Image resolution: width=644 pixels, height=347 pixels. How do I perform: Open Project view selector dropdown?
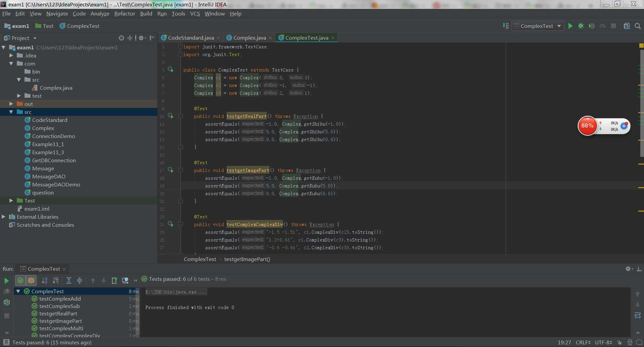[x=20, y=38]
